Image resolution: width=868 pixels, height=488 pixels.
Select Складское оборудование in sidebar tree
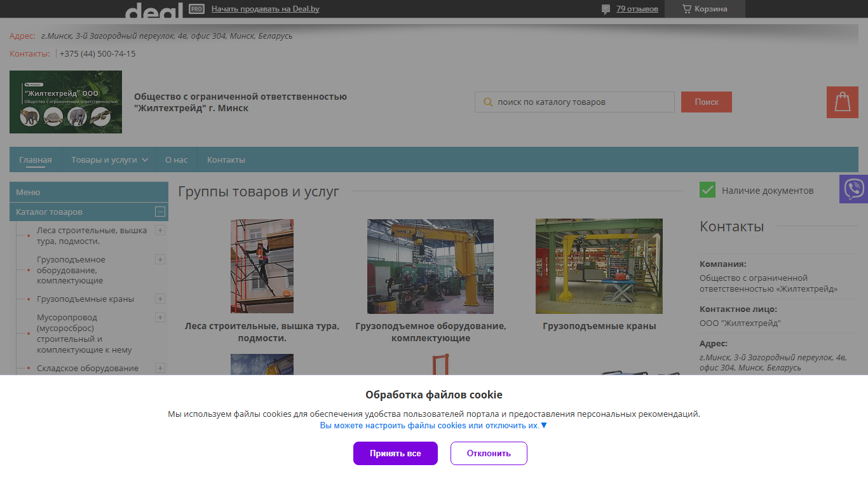pyautogui.click(x=88, y=368)
